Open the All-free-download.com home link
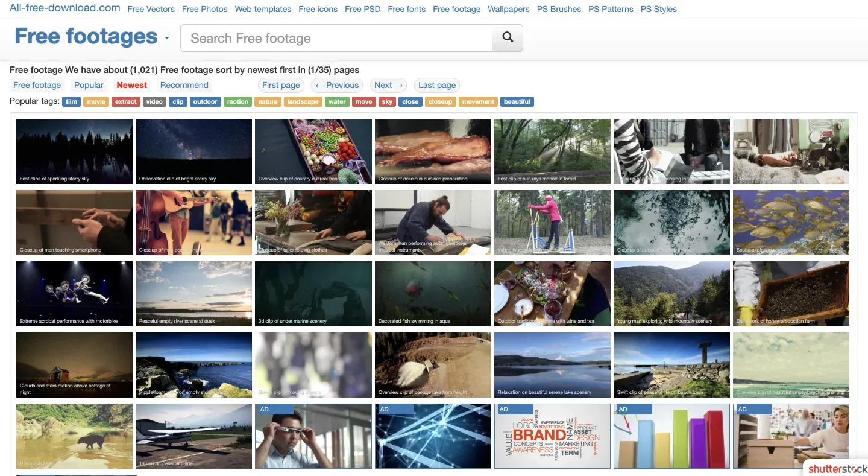 (x=65, y=8)
